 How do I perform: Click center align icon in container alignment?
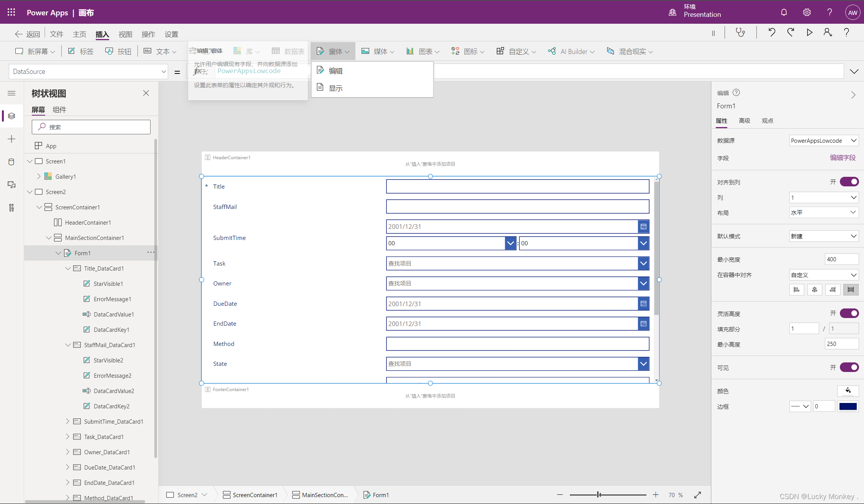click(815, 290)
